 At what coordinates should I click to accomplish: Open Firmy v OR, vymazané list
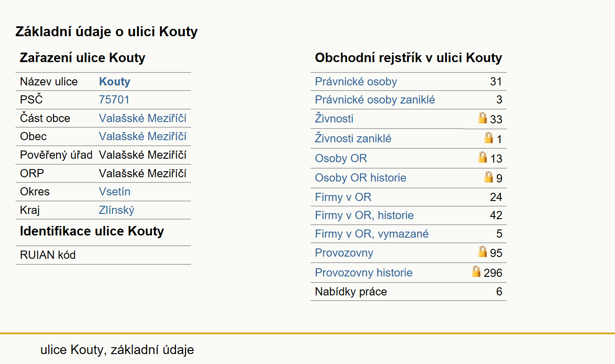(372, 234)
